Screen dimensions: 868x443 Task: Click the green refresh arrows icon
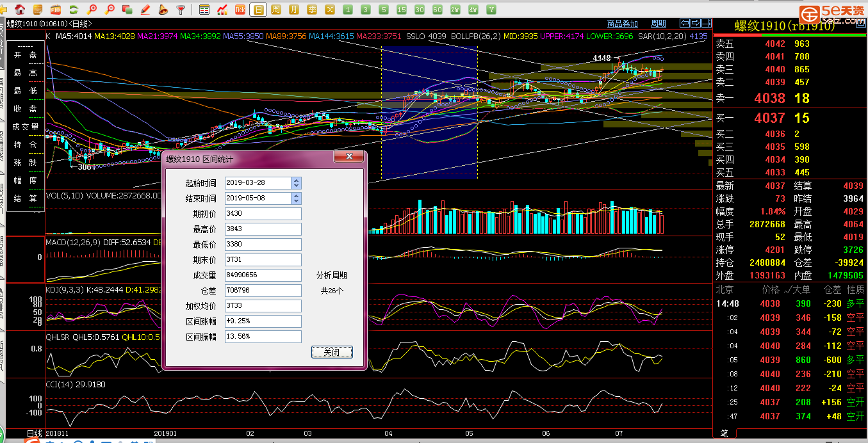[74, 10]
